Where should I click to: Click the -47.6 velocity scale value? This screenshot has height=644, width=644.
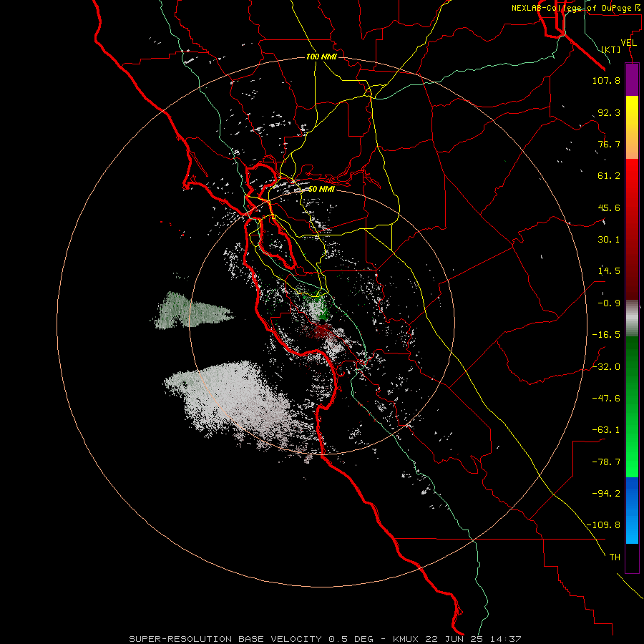coord(606,399)
